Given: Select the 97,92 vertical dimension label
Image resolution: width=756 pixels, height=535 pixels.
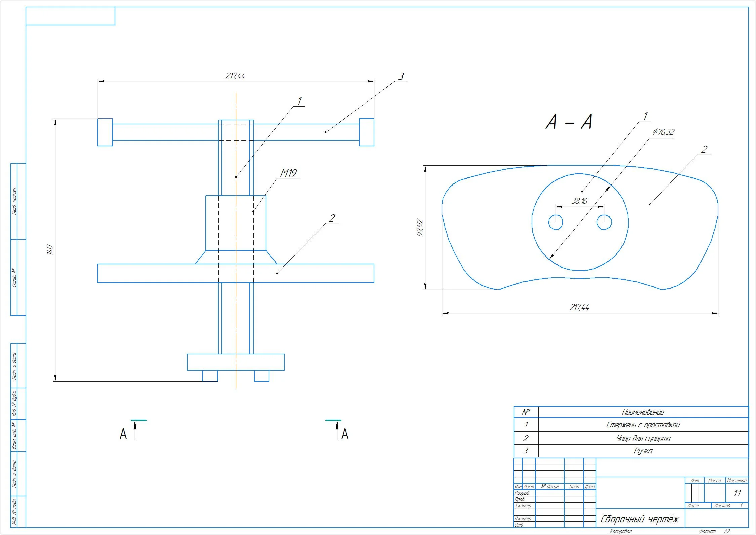Looking at the screenshot, I should click(420, 227).
